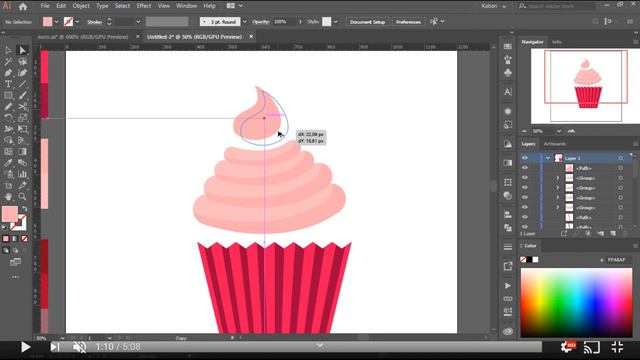
Task: Select the Free Transform tool
Action: pyautogui.click(x=22, y=129)
